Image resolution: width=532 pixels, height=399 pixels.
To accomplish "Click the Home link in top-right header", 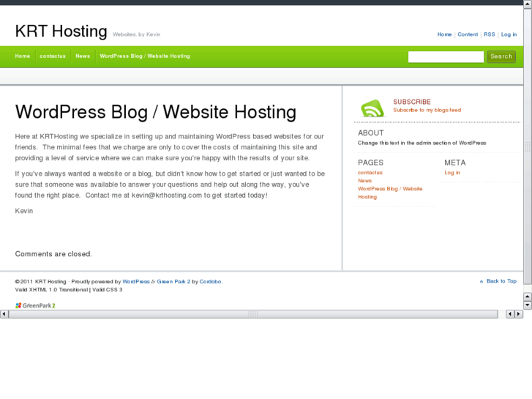I will 444,34.
